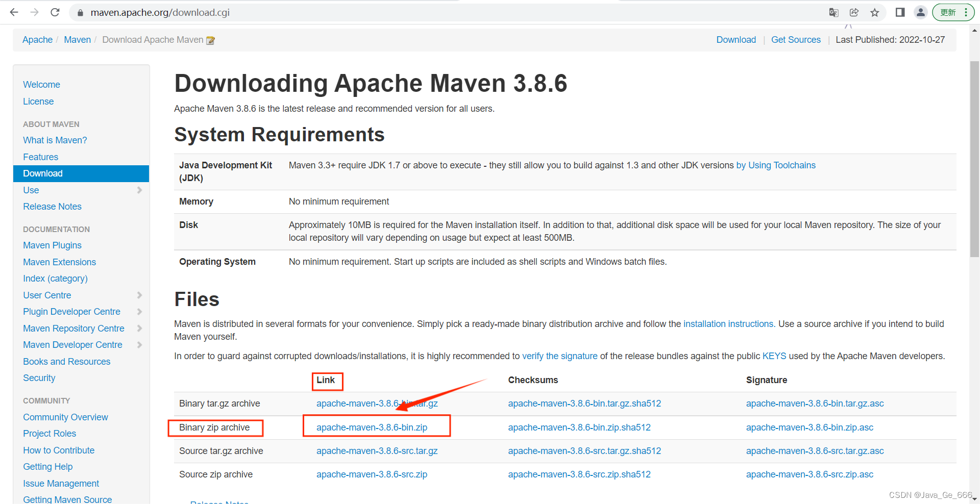Viewport: 980px width, 504px height.
Task: Open License in the sidebar
Action: point(38,102)
